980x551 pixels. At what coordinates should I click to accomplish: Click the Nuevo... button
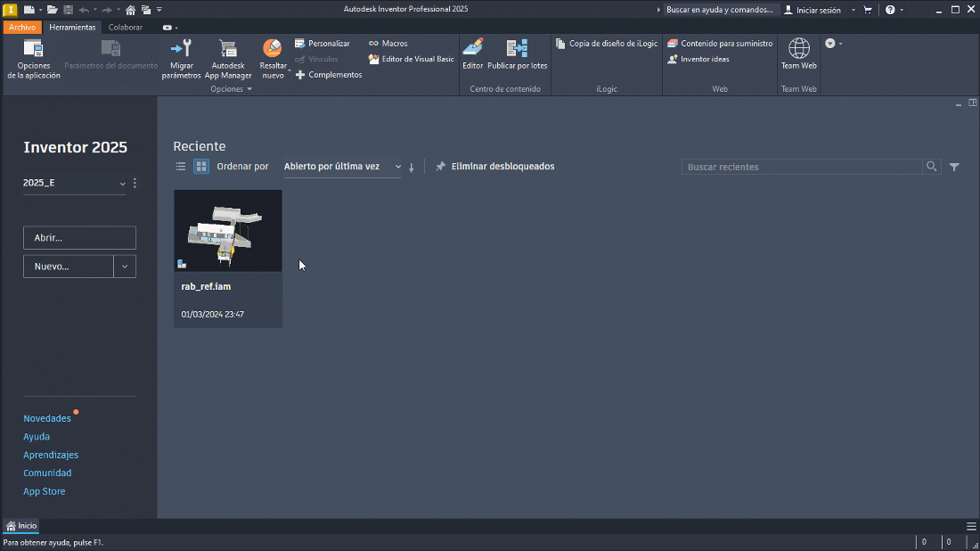pyautogui.click(x=69, y=267)
